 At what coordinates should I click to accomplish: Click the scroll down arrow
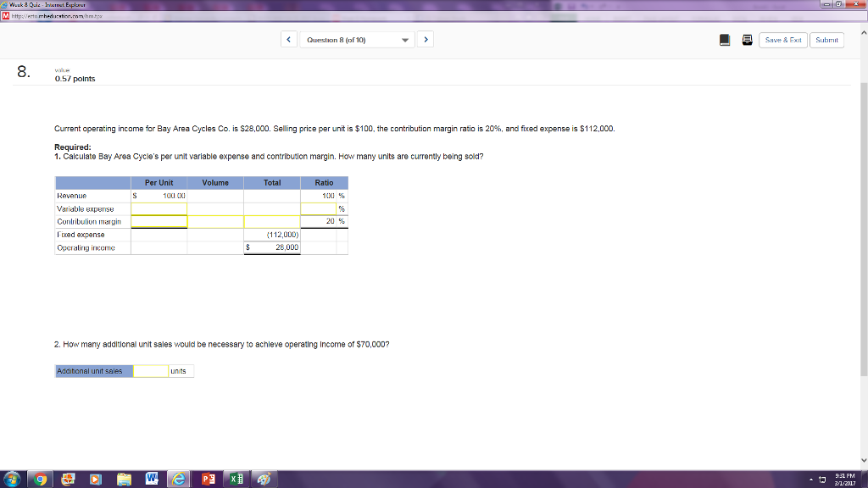coord(864,460)
